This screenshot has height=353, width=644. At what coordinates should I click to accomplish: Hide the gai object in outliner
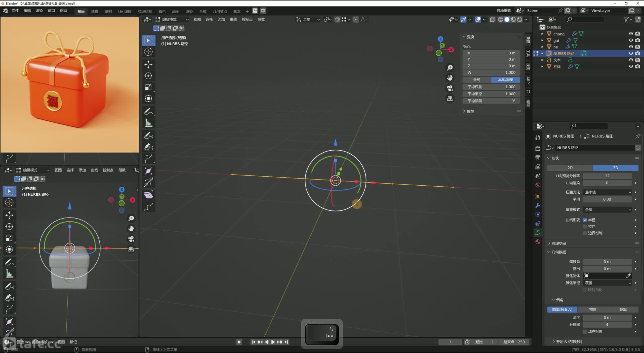click(x=631, y=40)
